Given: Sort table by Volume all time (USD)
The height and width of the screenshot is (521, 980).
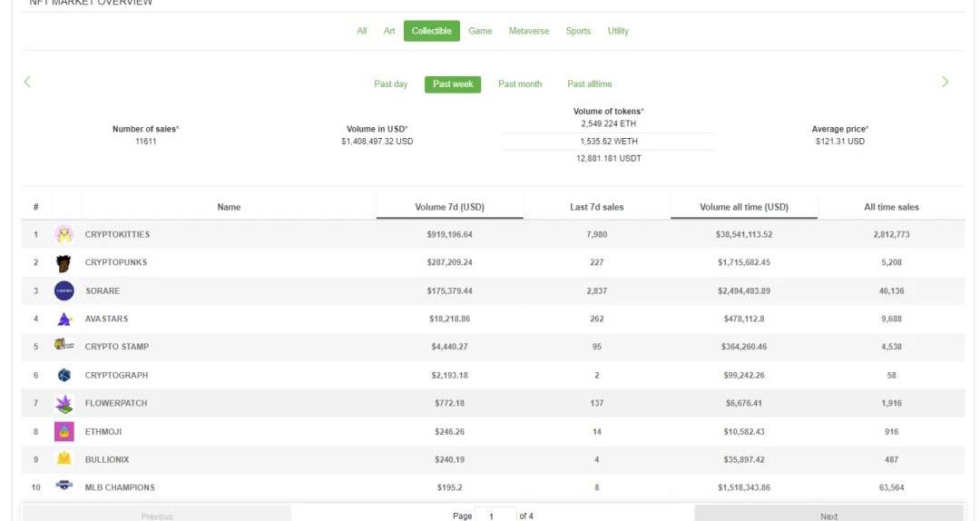Looking at the screenshot, I should [744, 207].
